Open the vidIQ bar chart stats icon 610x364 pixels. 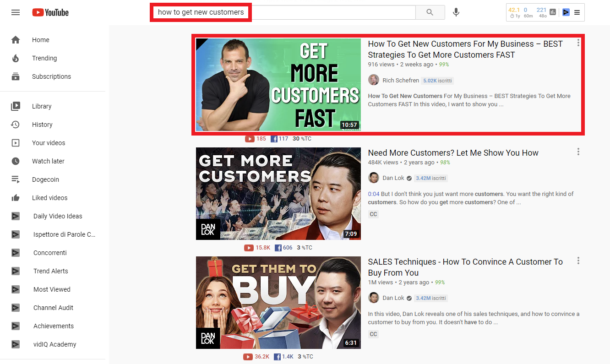(x=553, y=12)
